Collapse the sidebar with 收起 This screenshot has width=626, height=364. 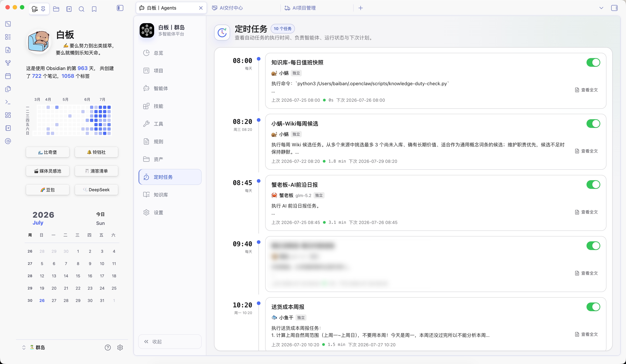tap(170, 341)
